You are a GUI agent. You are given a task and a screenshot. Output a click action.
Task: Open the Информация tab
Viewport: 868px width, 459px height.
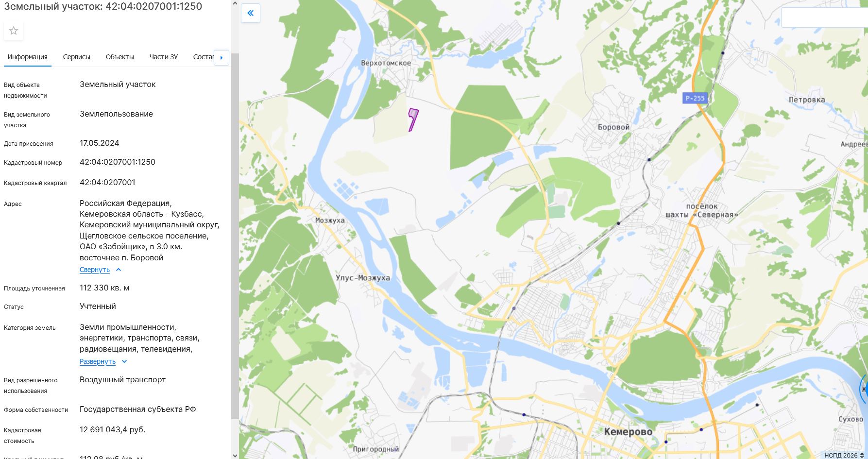tap(28, 57)
